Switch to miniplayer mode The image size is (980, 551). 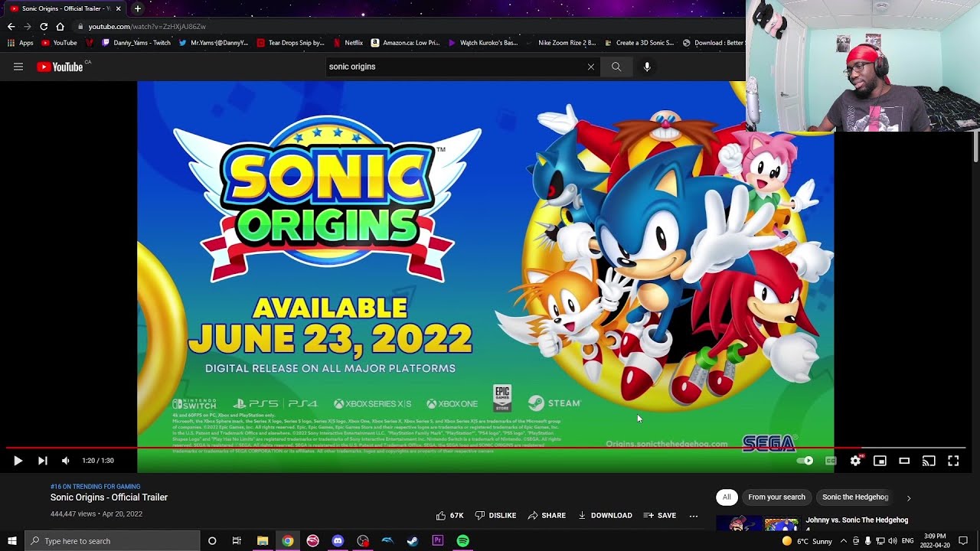point(880,461)
